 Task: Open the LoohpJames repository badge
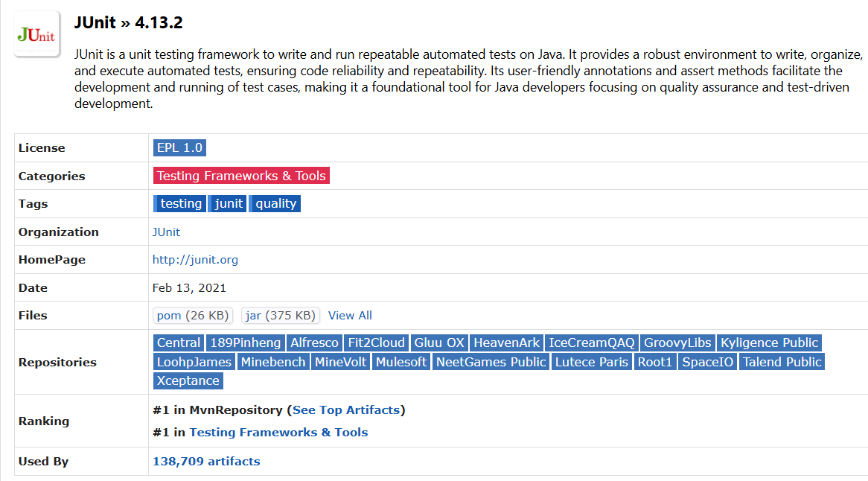coord(194,362)
